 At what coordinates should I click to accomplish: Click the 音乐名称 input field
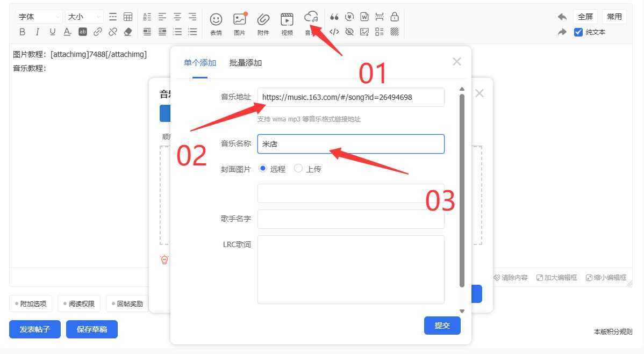350,144
